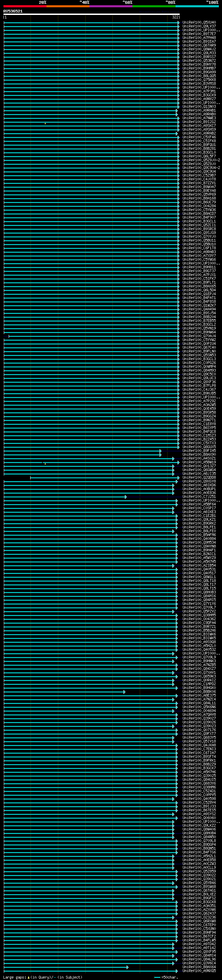The width and height of the screenshot is (222, 980).
Task: Click the green ~80% identity legend segment
Action: (154, 6)
